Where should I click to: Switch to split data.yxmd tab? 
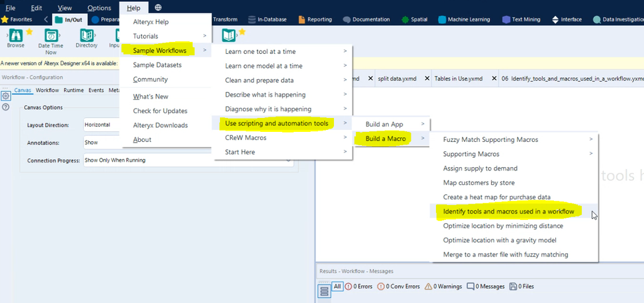click(x=399, y=79)
